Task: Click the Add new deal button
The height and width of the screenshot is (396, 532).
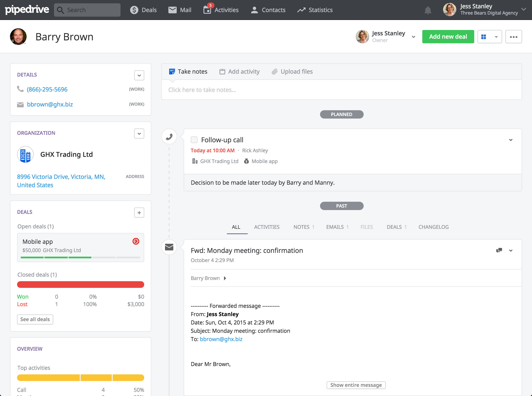Action: pos(448,36)
